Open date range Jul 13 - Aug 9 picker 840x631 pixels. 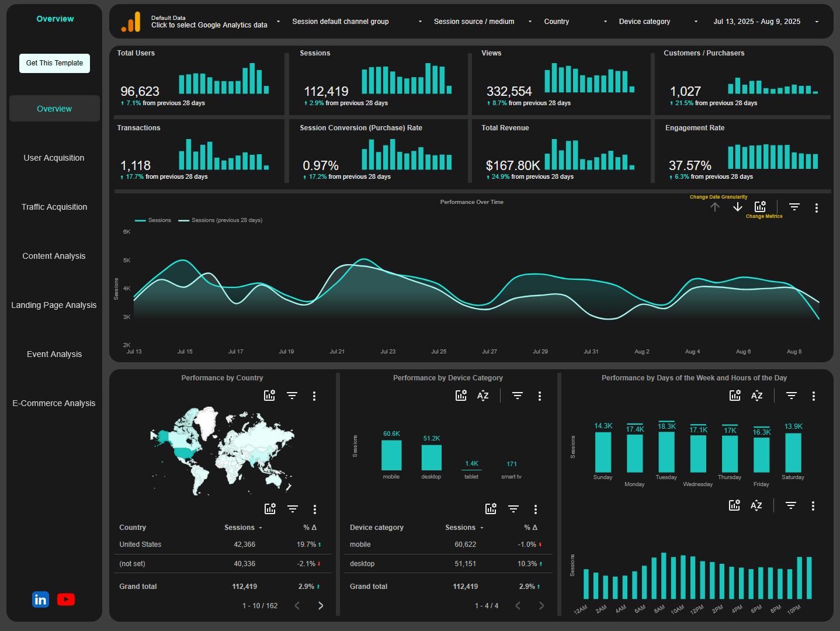click(766, 22)
